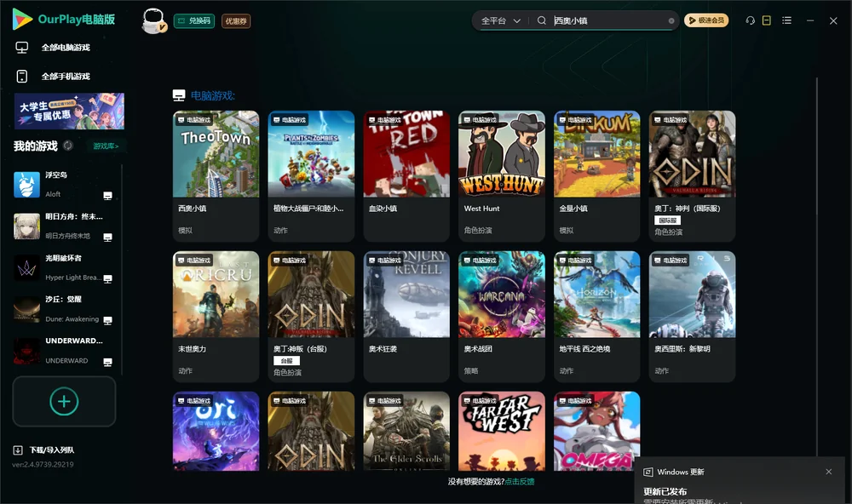The width and height of the screenshot is (852, 504).
Task: Open the 奥丁:神叛 (台服) card
Action: pyautogui.click(x=311, y=317)
